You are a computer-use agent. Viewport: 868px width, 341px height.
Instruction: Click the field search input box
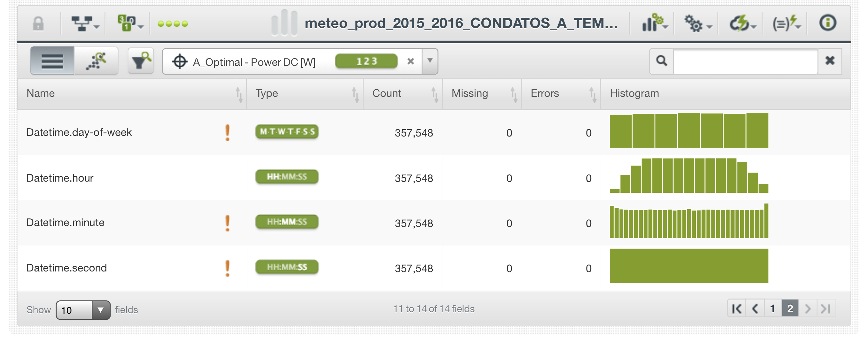point(745,61)
